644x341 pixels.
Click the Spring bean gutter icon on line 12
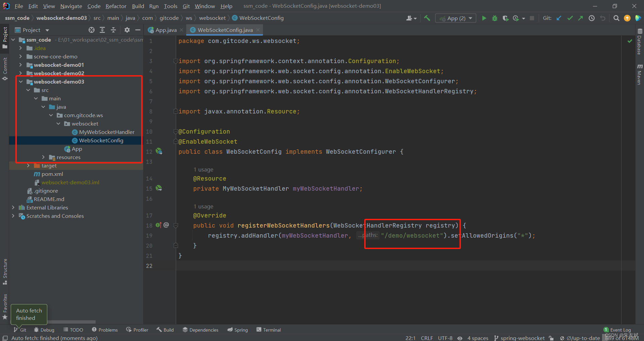[x=159, y=151]
